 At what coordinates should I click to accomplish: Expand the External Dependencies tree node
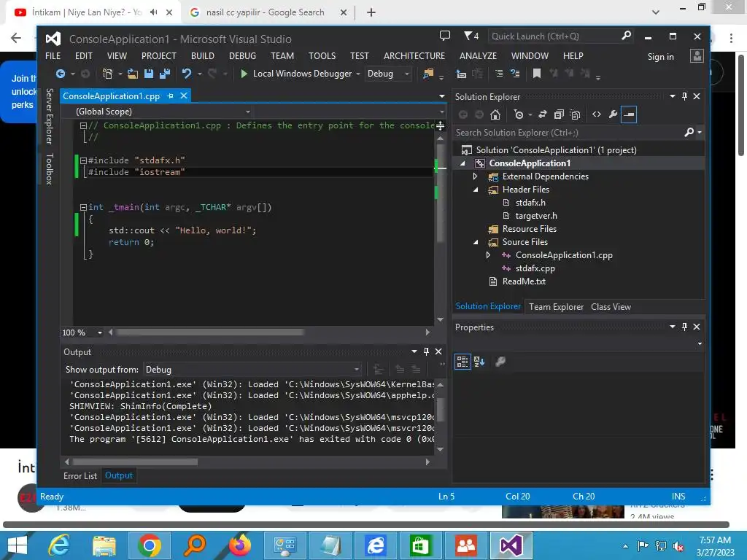click(475, 176)
